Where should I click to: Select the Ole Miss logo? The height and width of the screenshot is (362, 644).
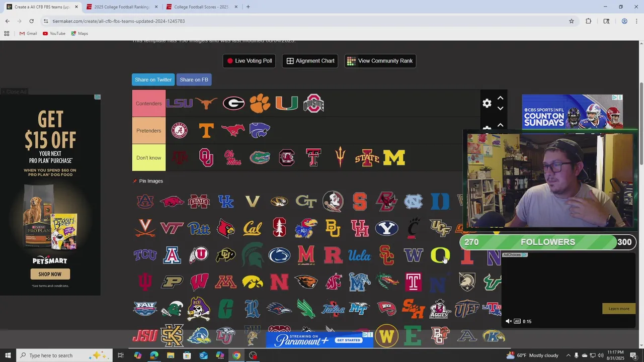coord(233,158)
